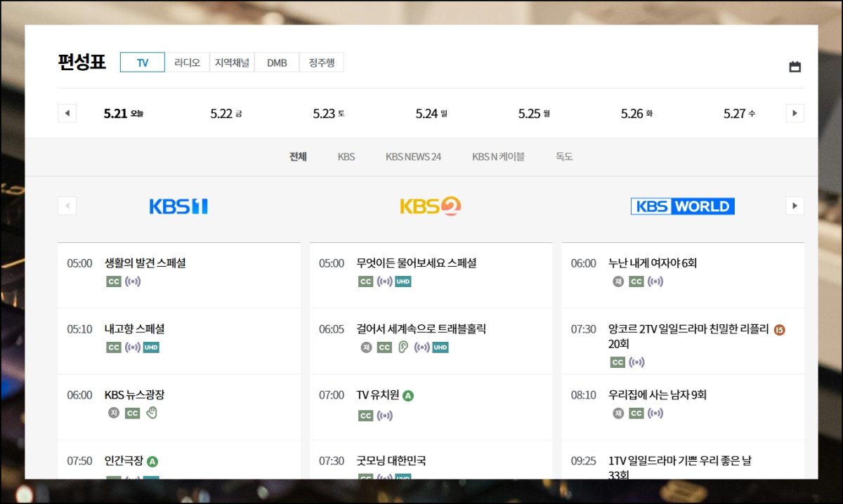Select the KBS N 케이블 filter
Screen dimensions: 843x504
[x=498, y=157]
